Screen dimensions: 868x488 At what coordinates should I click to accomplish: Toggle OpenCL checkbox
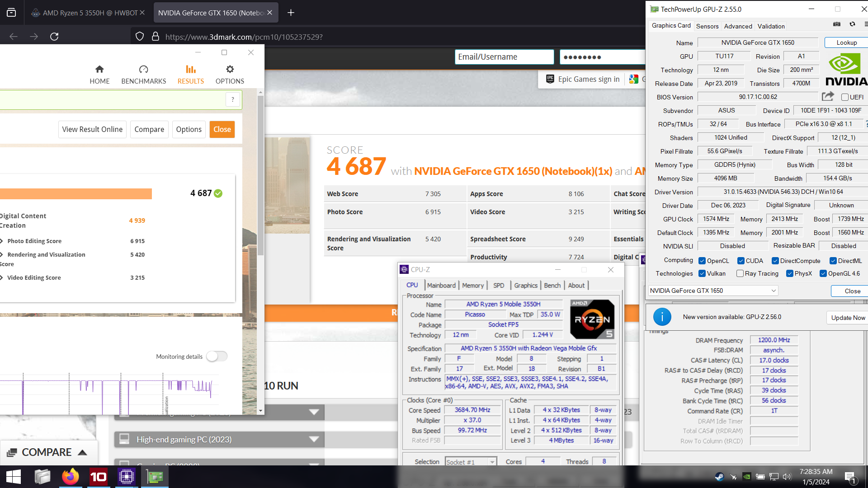tap(702, 261)
